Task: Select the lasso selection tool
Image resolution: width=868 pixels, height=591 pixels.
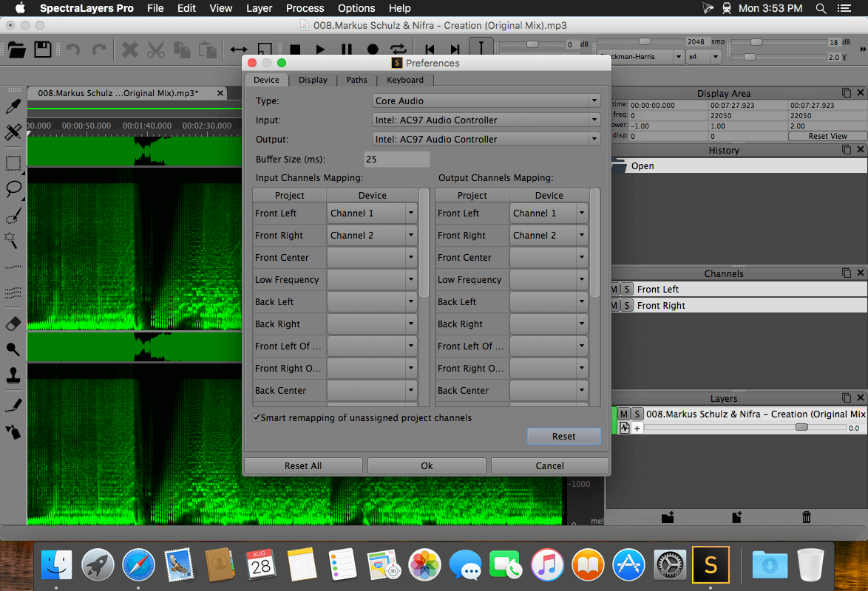Action: pyautogui.click(x=13, y=189)
